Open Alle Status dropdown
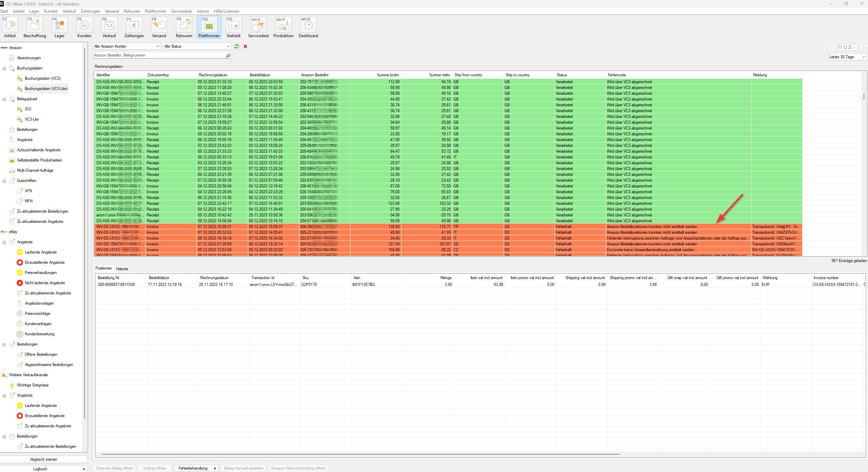This screenshot has height=472, width=868. pos(197,46)
